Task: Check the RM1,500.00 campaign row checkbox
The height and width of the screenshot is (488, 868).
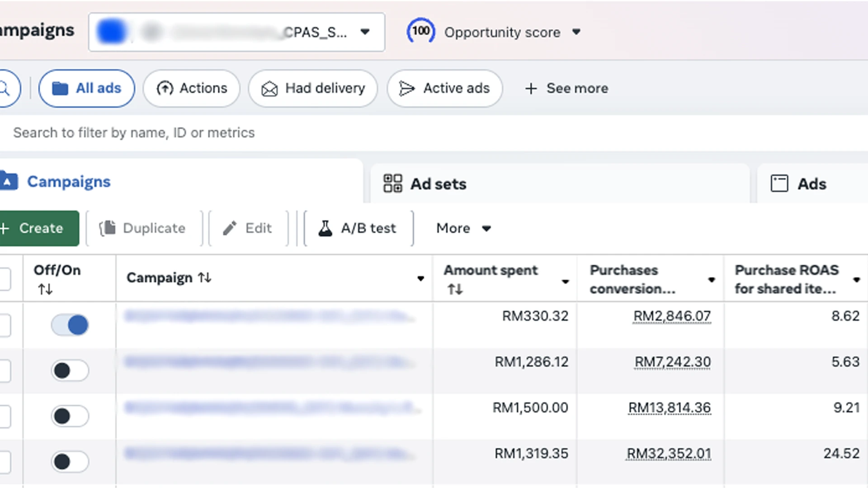Action: point(5,417)
